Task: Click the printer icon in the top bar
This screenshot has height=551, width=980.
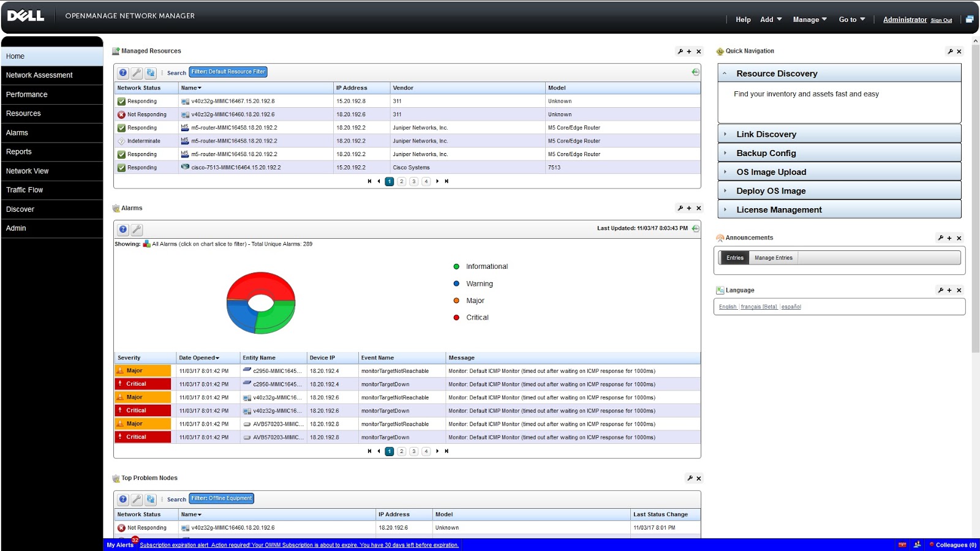Action: pos(970,18)
